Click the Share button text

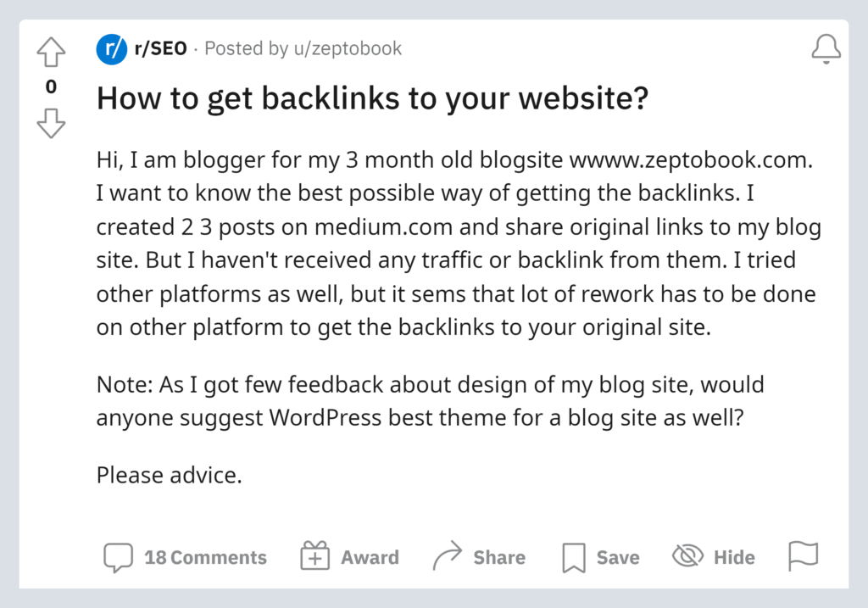coord(499,557)
